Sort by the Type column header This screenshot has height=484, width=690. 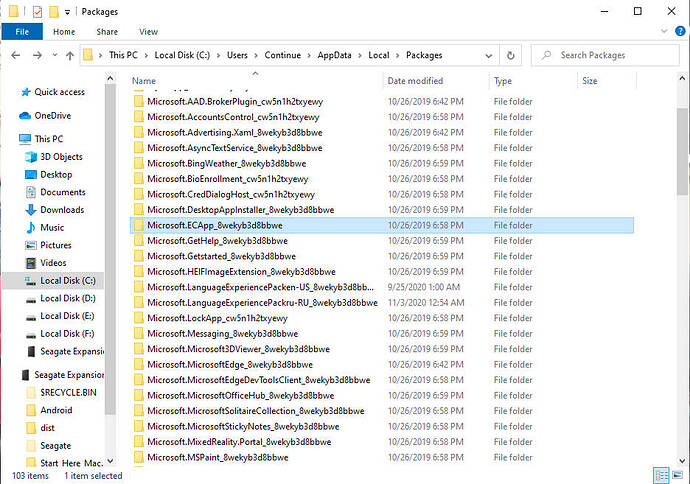click(x=503, y=81)
